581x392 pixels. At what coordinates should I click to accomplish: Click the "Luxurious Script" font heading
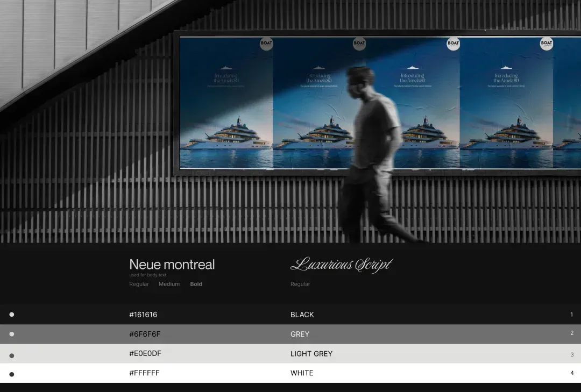coord(342,265)
